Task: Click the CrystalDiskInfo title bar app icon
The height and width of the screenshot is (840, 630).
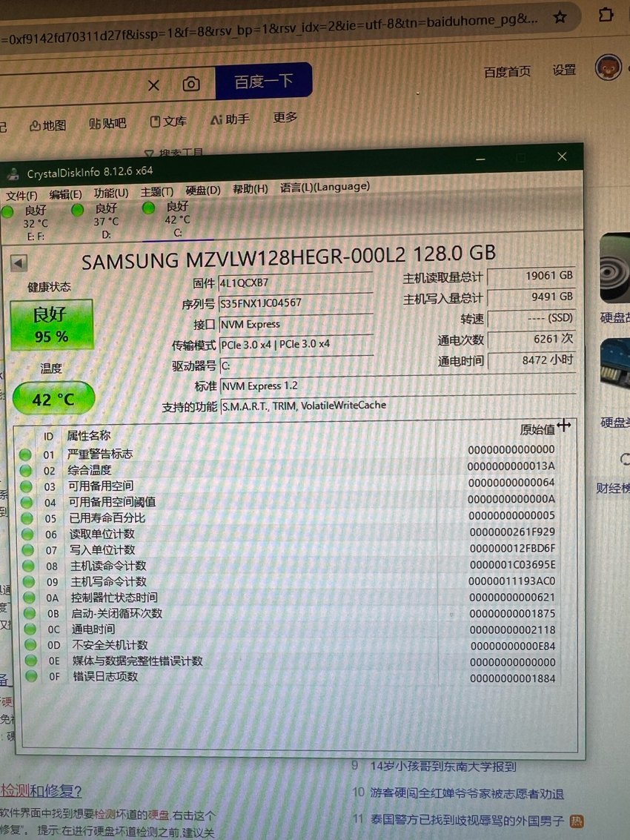Action: pyautogui.click(x=13, y=173)
